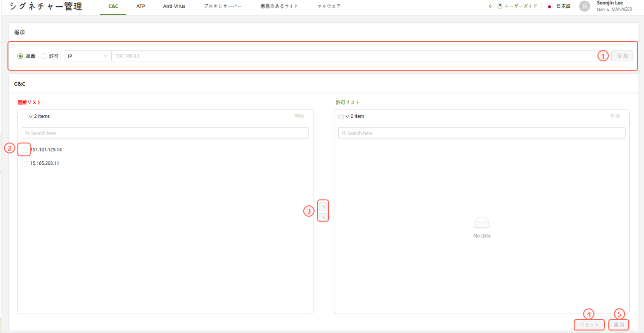
Task: Click the empty inbox No data icon
Action: [x=482, y=223]
